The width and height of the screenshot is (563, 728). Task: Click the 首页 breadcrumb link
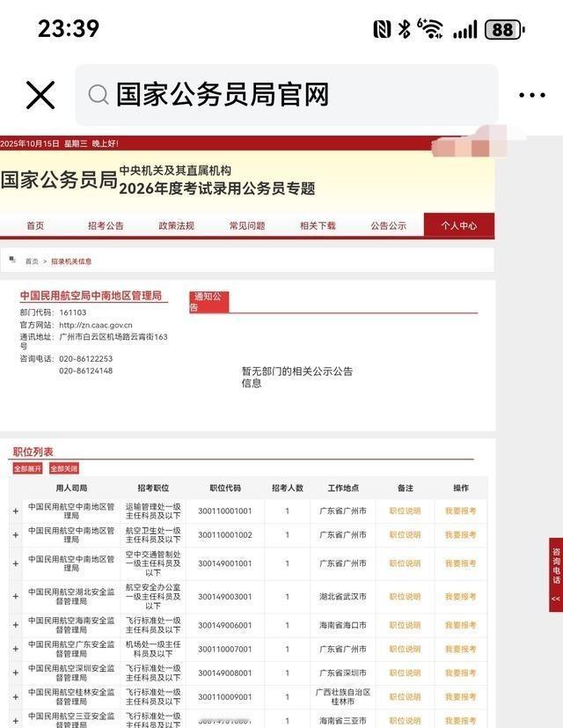coord(32,261)
